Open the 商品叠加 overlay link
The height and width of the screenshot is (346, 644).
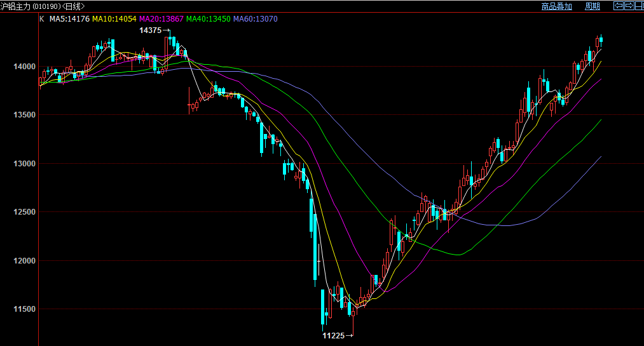[556, 6]
